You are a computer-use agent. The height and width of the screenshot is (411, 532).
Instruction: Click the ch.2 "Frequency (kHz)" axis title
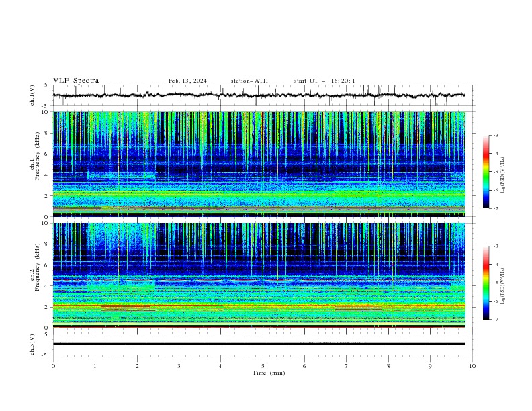(x=38, y=267)
